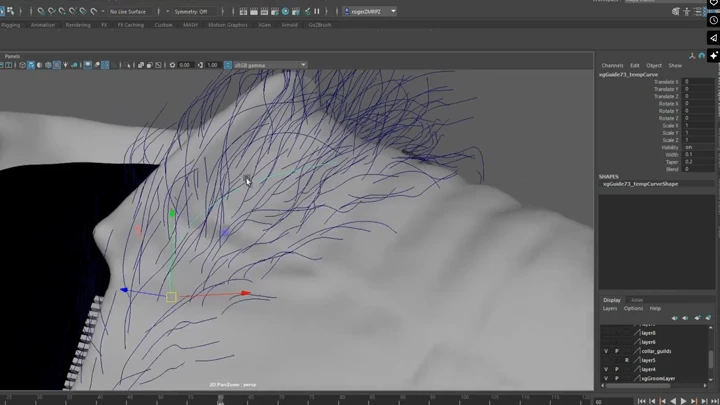The image size is (720, 405).
Task: Open the Render View clapperboard icon
Action: pyautogui.click(x=243, y=11)
